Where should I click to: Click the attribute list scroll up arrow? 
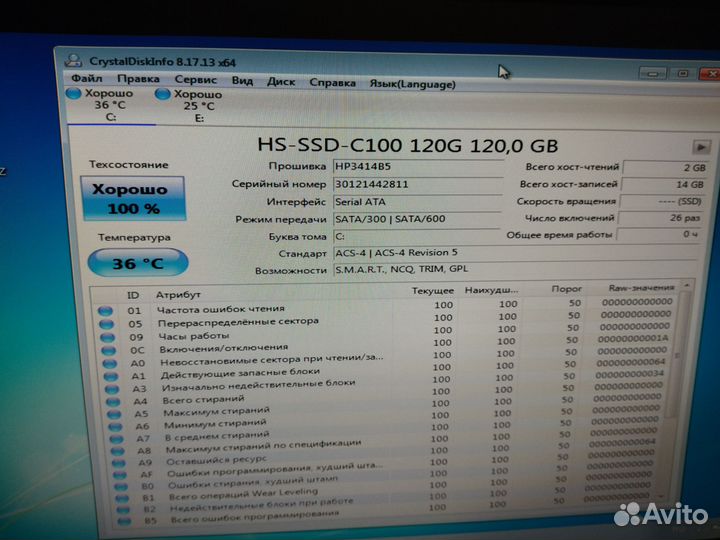pyautogui.click(x=687, y=286)
